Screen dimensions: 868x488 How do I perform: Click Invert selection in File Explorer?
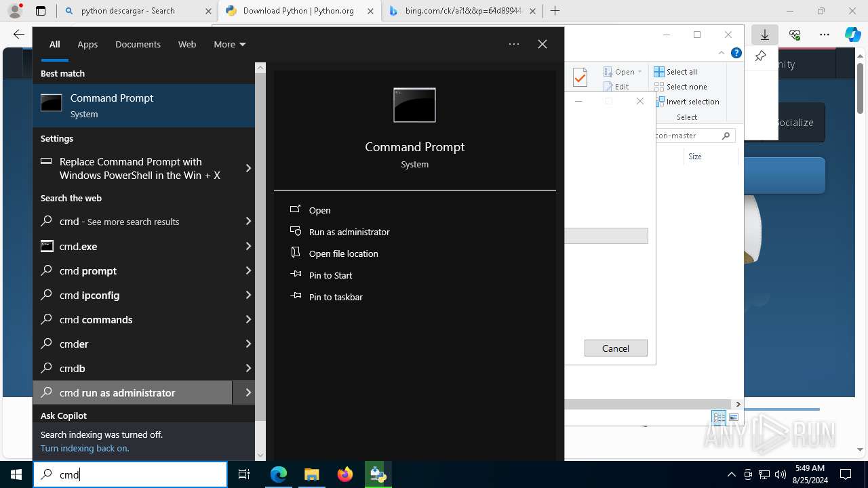coord(686,102)
